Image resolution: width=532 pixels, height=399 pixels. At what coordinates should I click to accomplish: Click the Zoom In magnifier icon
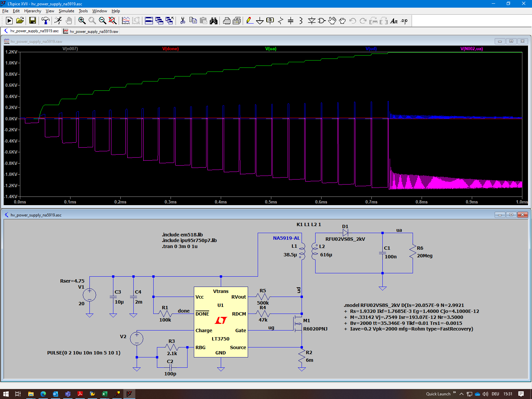(x=82, y=21)
